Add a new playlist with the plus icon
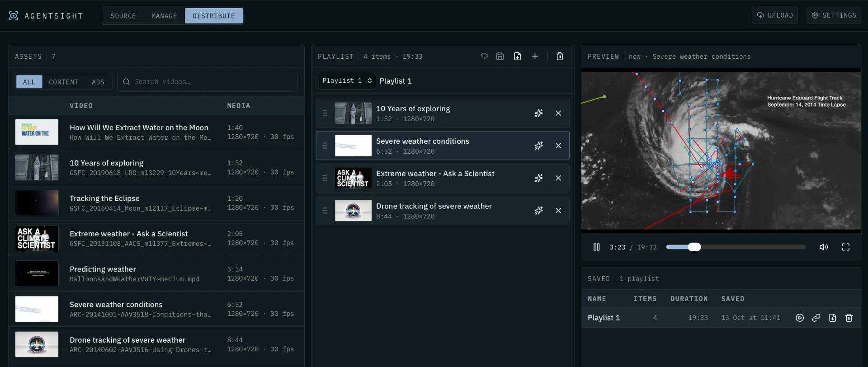Image resolution: width=868 pixels, height=367 pixels. 535,56
